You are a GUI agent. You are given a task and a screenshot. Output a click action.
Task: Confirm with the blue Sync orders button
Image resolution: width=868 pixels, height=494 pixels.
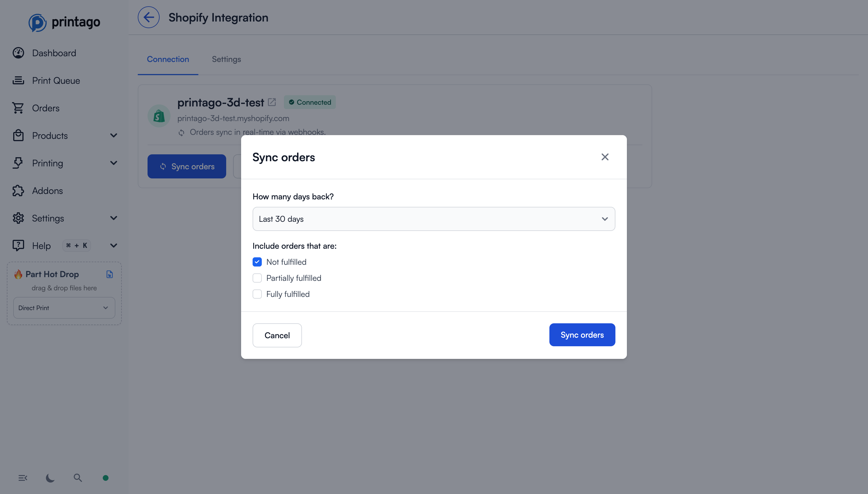point(582,335)
